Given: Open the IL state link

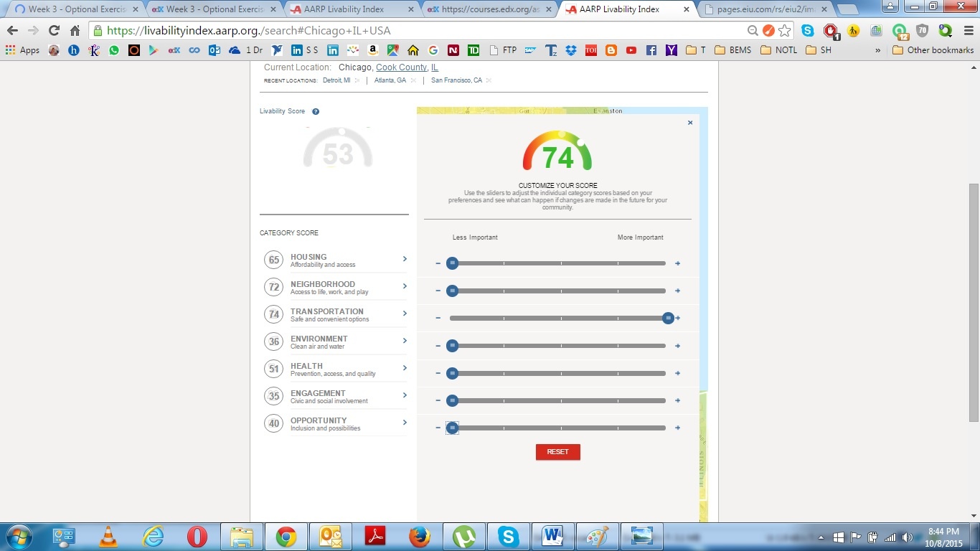Looking at the screenshot, I should (435, 67).
